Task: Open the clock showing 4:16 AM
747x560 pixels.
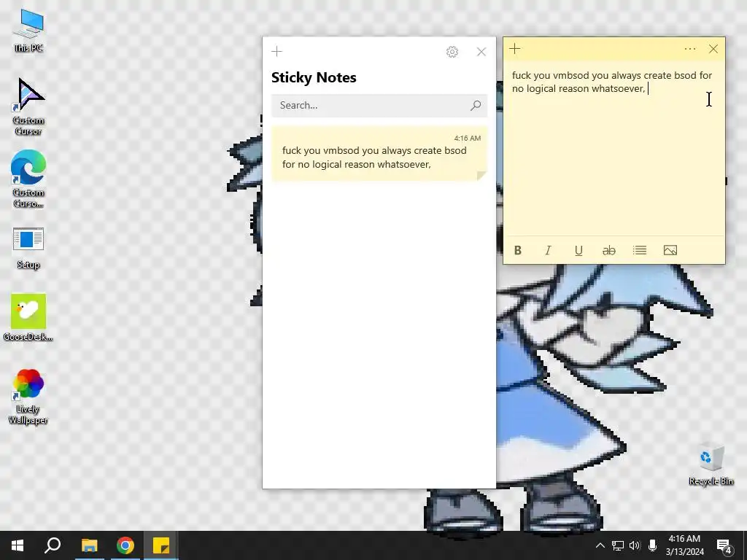Action: (x=684, y=545)
